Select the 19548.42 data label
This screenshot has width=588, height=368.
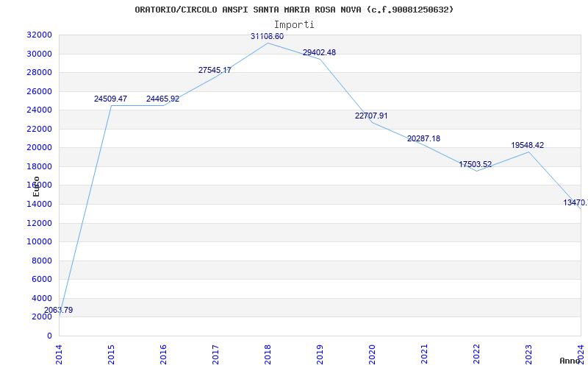528,145
